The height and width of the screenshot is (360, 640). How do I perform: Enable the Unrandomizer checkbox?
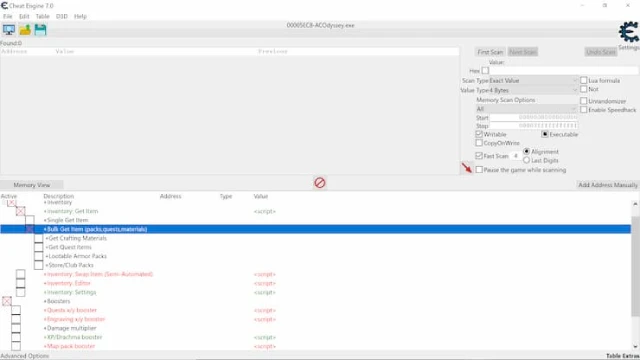(584, 101)
